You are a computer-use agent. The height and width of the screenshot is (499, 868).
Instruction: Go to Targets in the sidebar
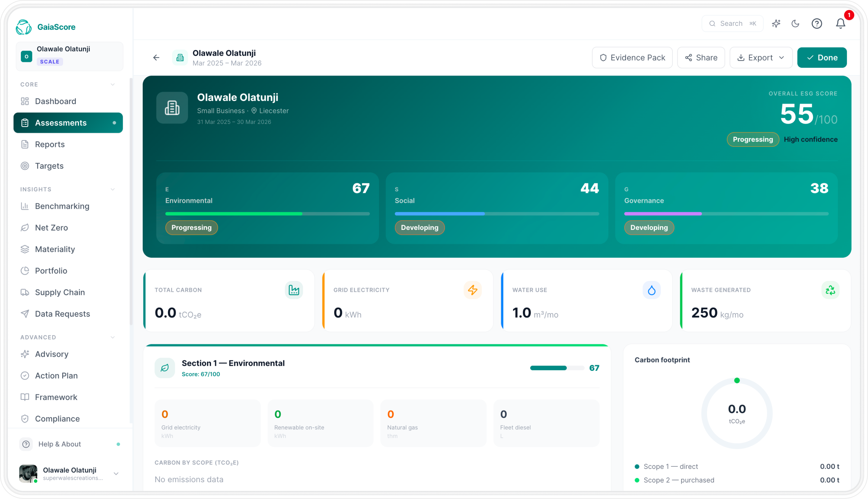click(x=68, y=166)
